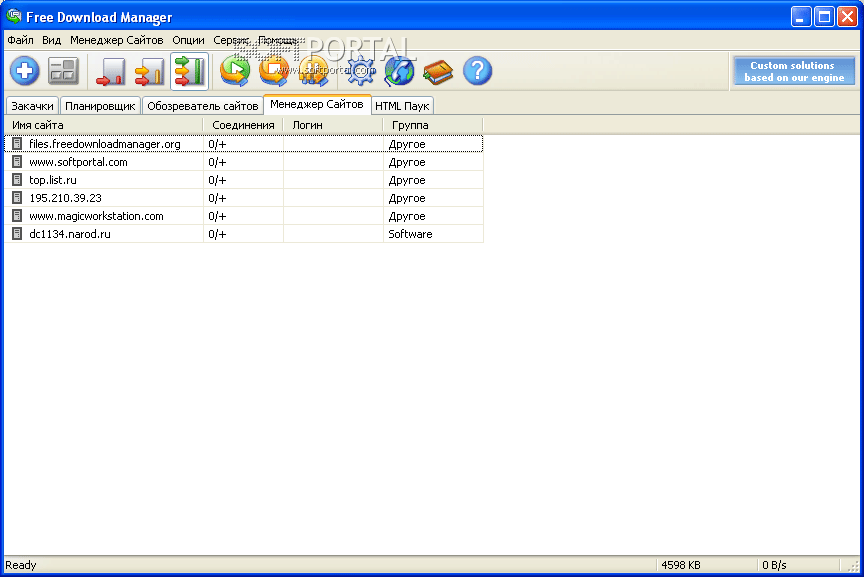Click the 4598 KB status bar value

[681, 565]
